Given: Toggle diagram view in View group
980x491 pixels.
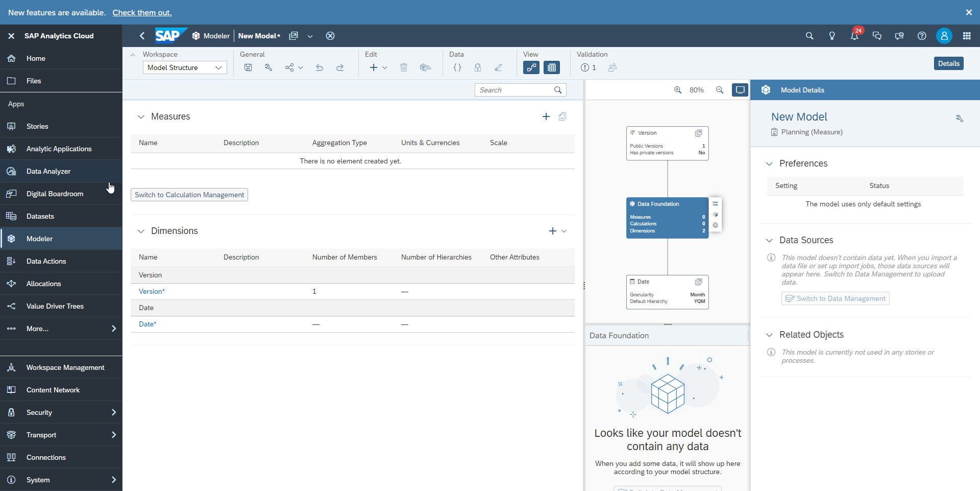Looking at the screenshot, I should [531, 67].
